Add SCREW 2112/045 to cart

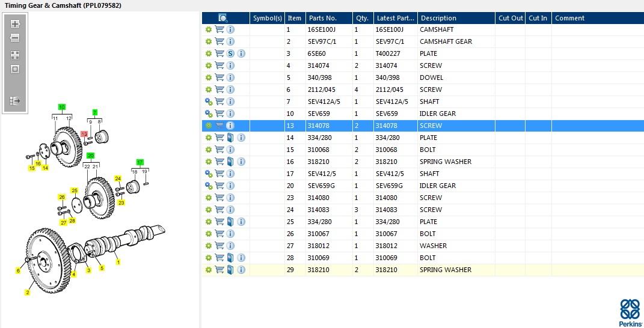[219, 90]
